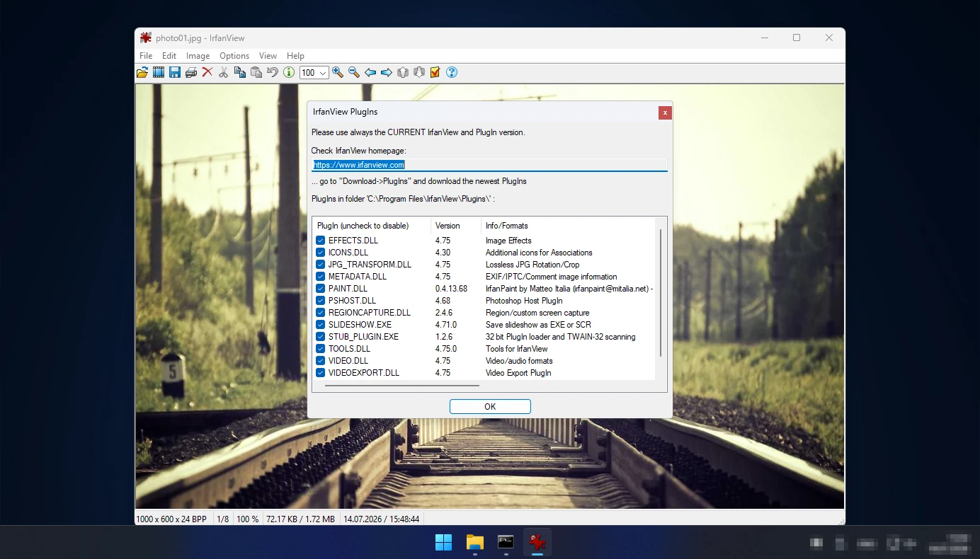Open the zoom percentage dropdown showing 100

coord(314,72)
